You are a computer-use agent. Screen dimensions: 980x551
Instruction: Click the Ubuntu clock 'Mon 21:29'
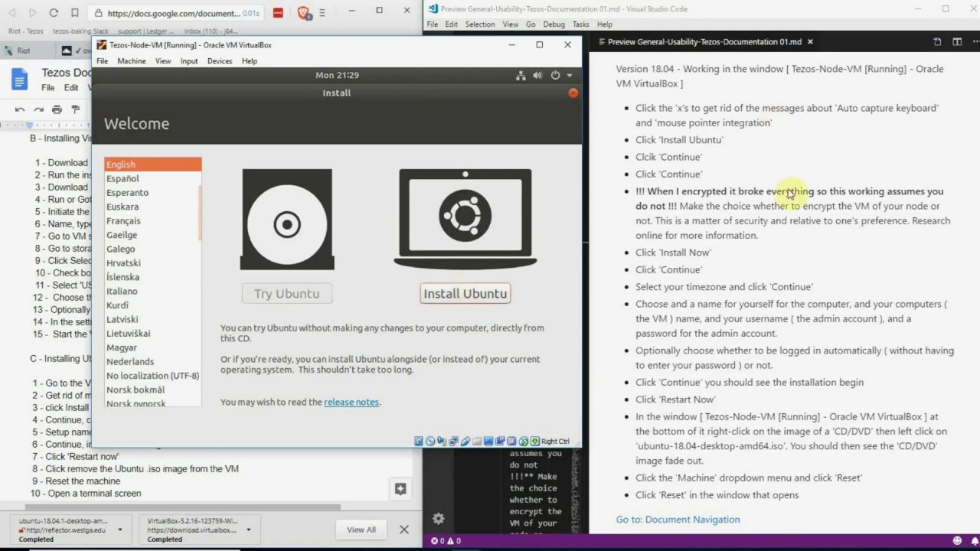(x=337, y=75)
